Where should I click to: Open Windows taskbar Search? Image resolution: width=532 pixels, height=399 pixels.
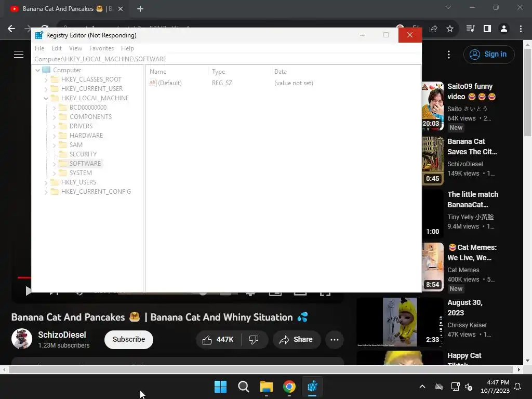coord(244,387)
